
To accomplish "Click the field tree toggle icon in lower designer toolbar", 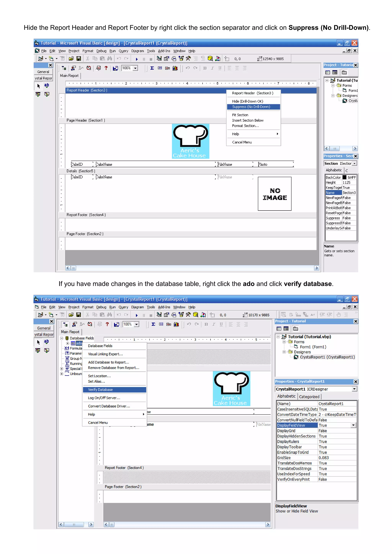I will tap(65, 324).
